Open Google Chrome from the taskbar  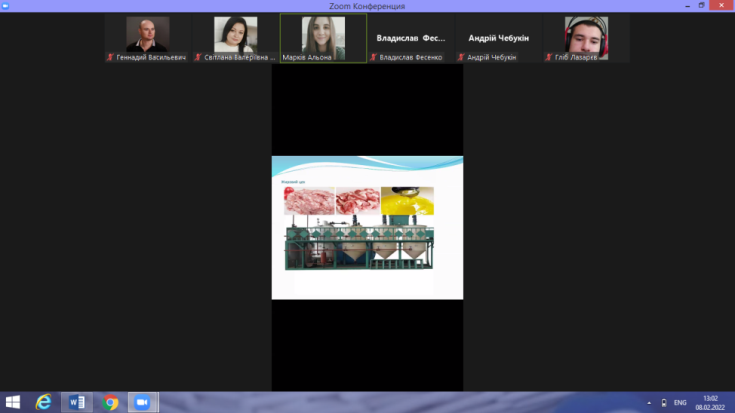pyautogui.click(x=110, y=402)
